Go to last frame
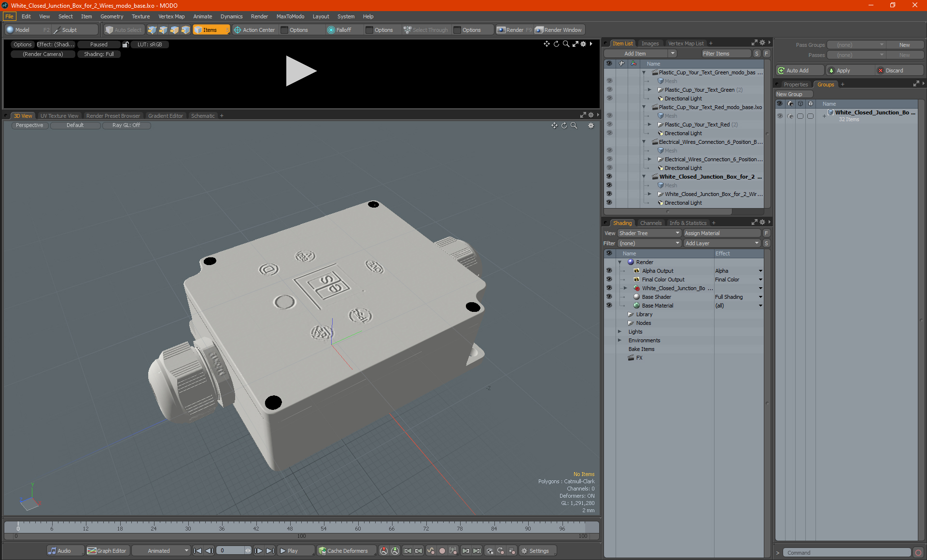Viewport: 927px width, 560px height. [270, 551]
